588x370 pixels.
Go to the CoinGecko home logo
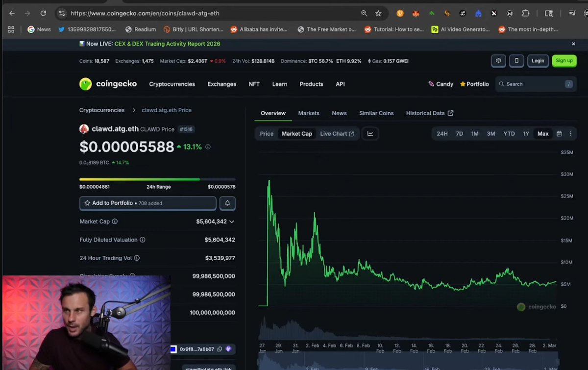pos(108,84)
